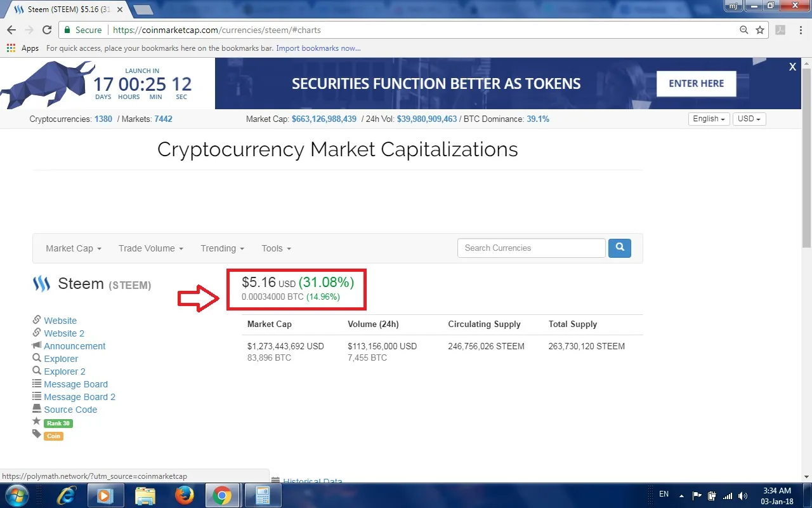Image resolution: width=812 pixels, height=508 pixels.
Task: Open the Website 2 link
Action: pyautogui.click(x=64, y=333)
